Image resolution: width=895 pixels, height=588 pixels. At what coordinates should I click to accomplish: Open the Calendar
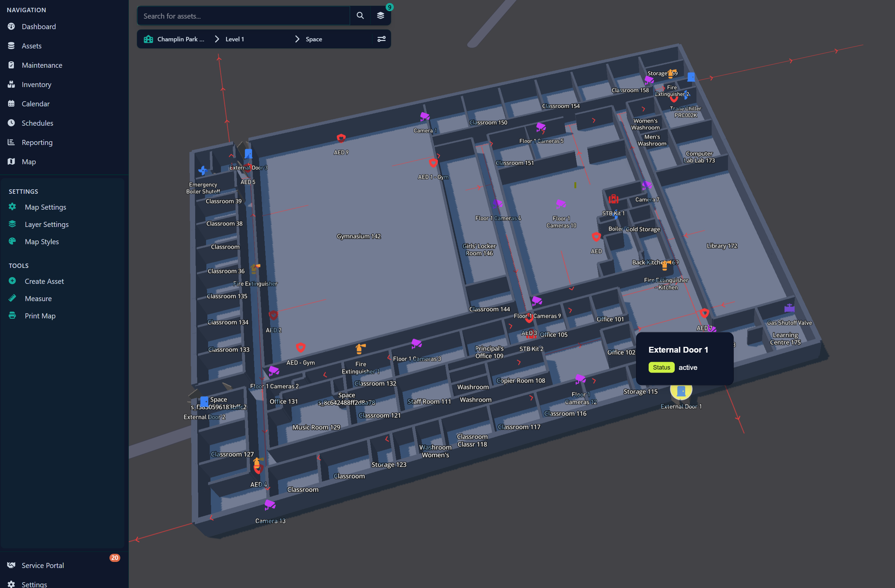click(x=35, y=104)
